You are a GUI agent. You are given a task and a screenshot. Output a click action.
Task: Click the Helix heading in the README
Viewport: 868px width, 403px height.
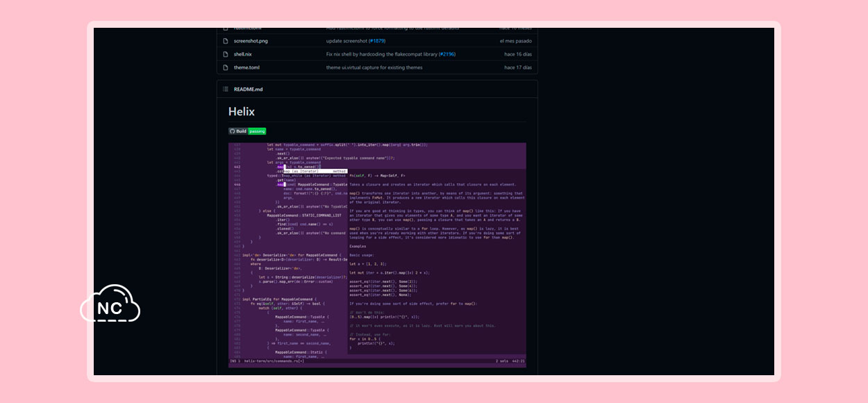(242, 111)
